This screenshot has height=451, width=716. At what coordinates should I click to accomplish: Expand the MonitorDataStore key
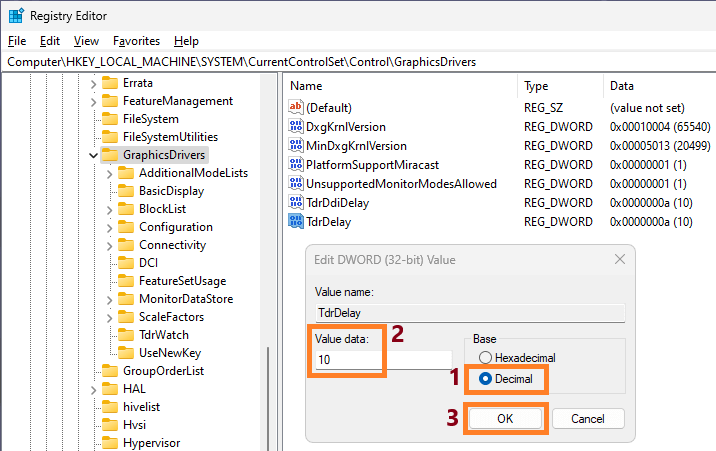pyautogui.click(x=110, y=299)
